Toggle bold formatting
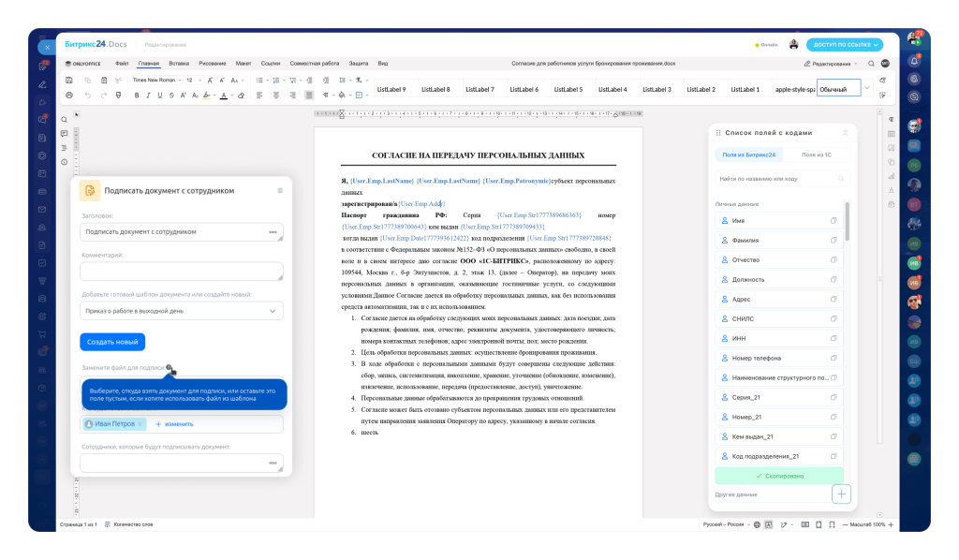959x560 pixels. 137,96
